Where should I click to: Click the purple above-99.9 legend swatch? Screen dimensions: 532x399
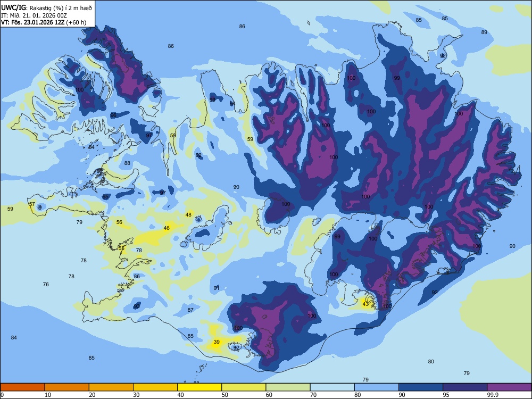[509, 387]
